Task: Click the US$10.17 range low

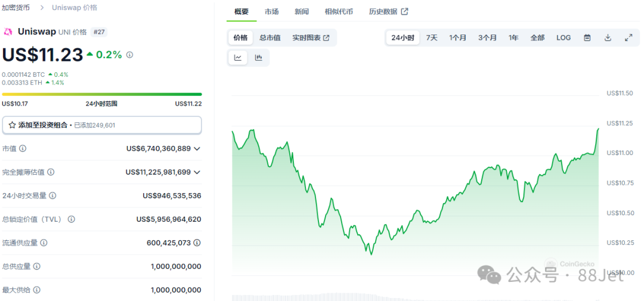Action: tap(15, 104)
